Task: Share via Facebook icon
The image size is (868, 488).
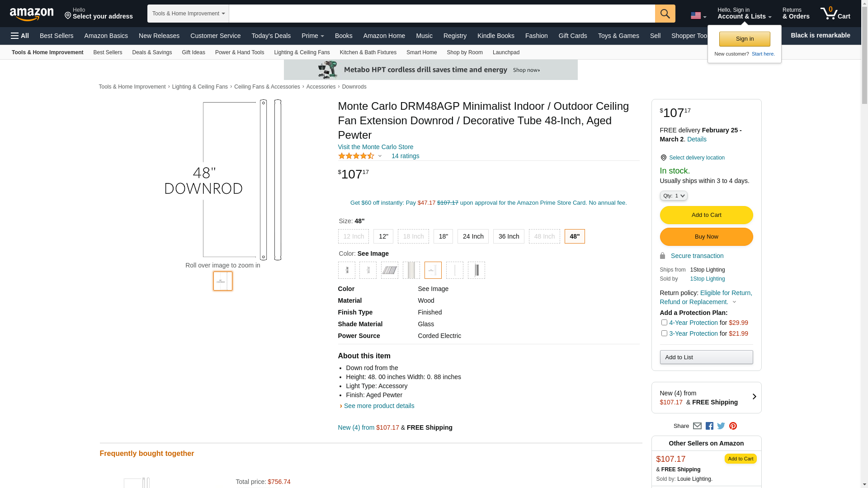Action: 709,426
